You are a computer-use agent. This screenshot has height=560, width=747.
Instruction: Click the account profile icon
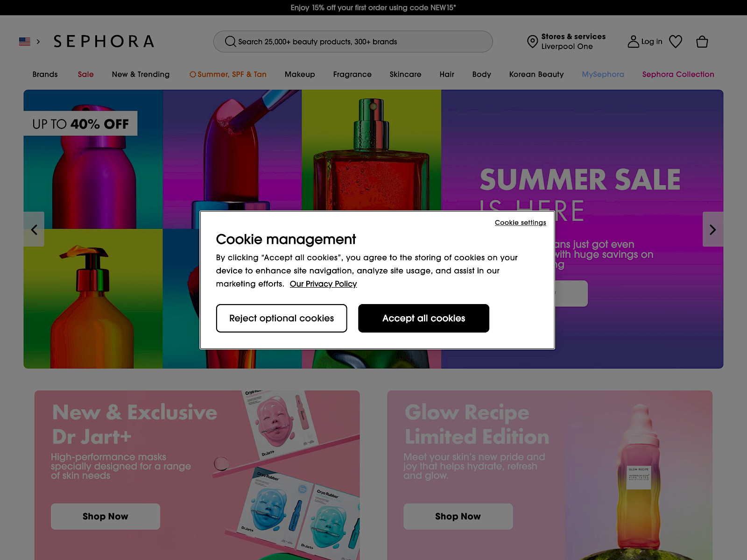(633, 42)
